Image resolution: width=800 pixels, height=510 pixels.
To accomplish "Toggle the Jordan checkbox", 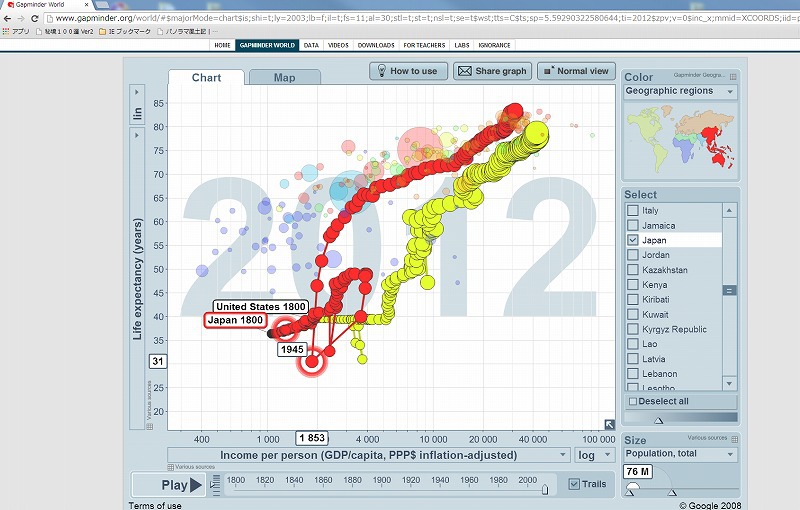I will tap(633, 254).
